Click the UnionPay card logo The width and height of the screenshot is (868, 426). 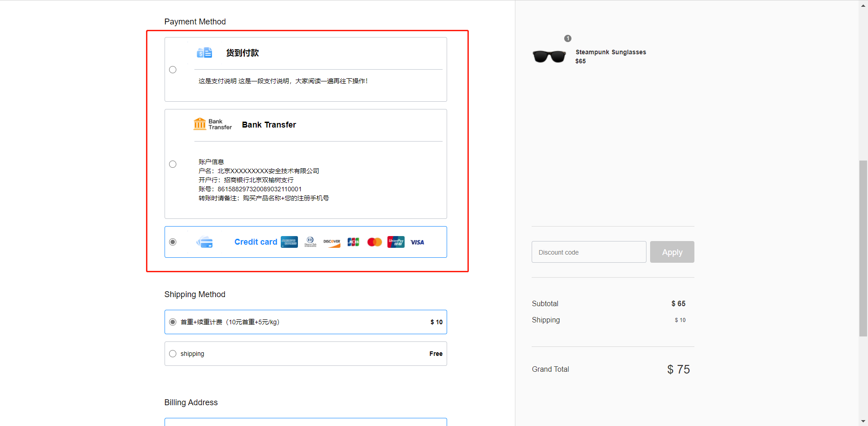tap(396, 242)
